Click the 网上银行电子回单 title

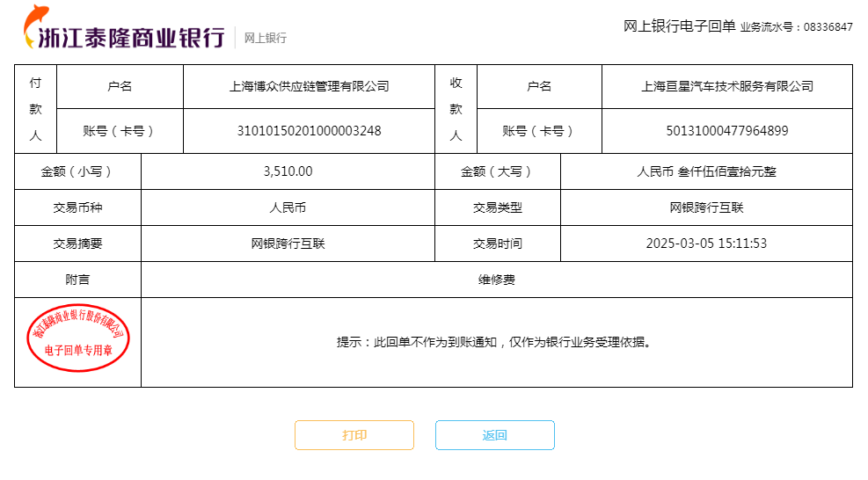[679, 26]
